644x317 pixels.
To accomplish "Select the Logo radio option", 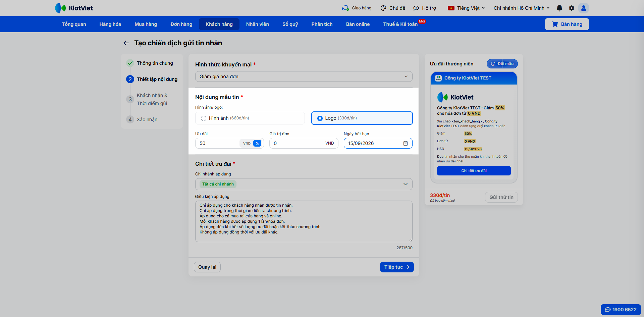I will 320,118.
